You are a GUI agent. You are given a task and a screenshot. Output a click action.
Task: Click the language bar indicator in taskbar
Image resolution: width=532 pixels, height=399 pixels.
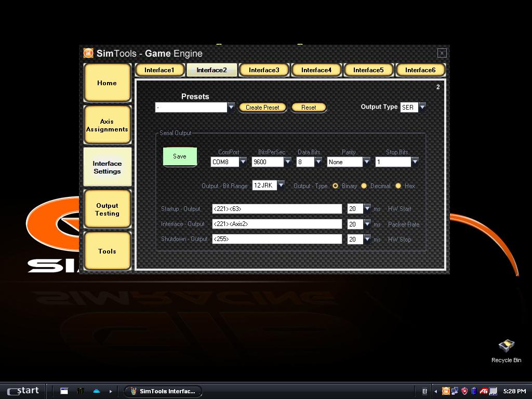[424, 391]
